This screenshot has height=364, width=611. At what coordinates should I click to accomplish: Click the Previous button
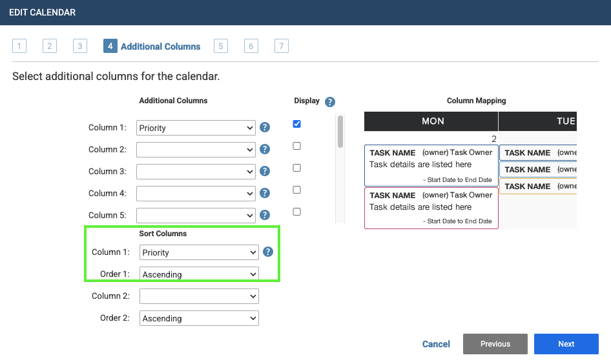click(495, 344)
